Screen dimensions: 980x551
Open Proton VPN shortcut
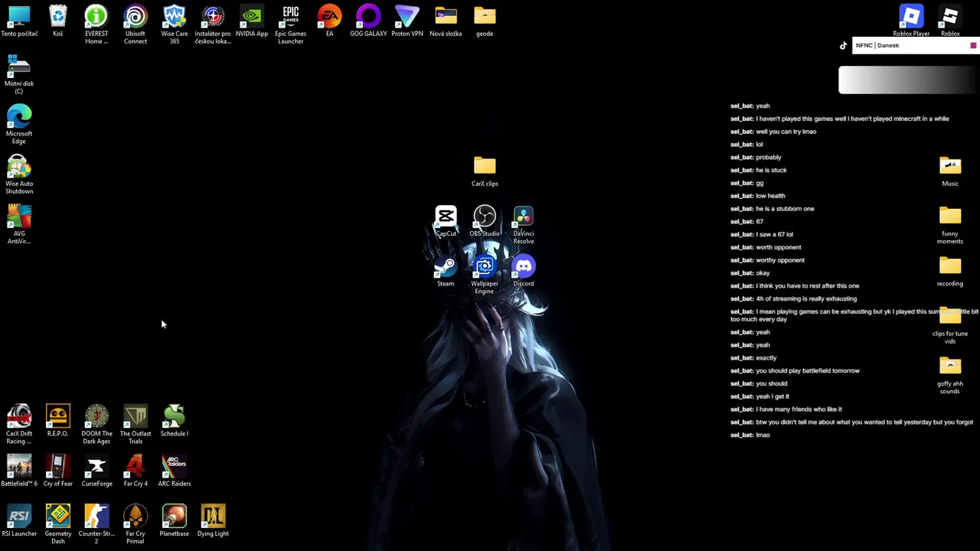(x=407, y=21)
